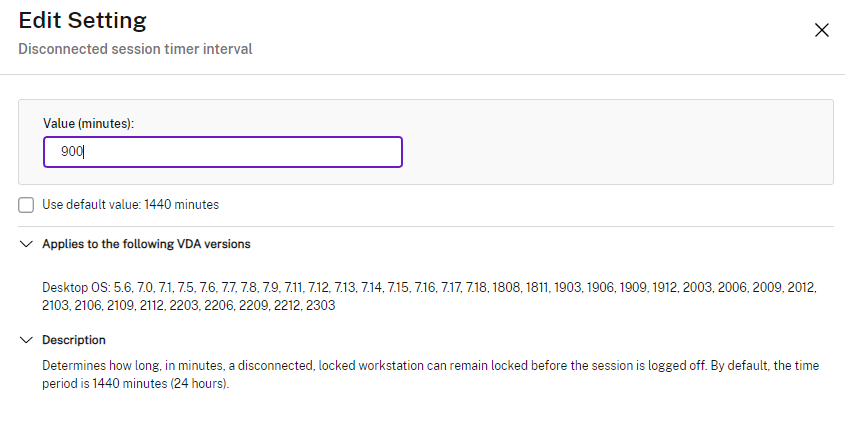This screenshot has height=429, width=845.
Task: Click version 5.6 in the VDA list
Action: coord(123,287)
